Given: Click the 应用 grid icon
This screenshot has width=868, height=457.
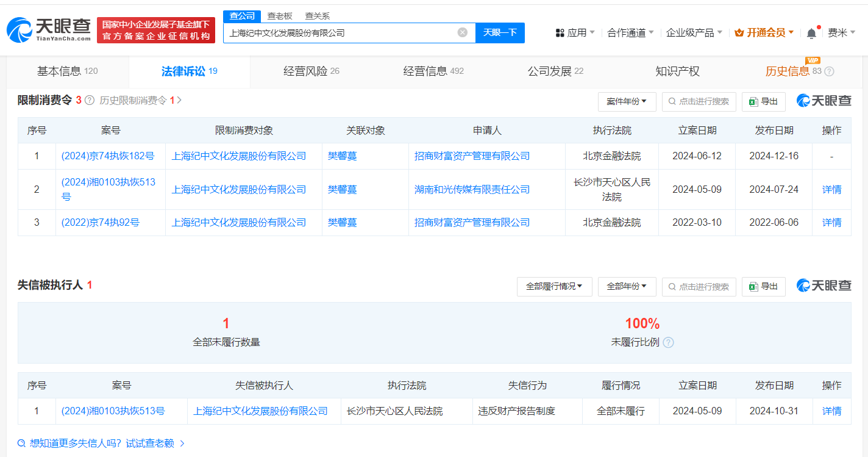Looking at the screenshot, I should click(560, 33).
